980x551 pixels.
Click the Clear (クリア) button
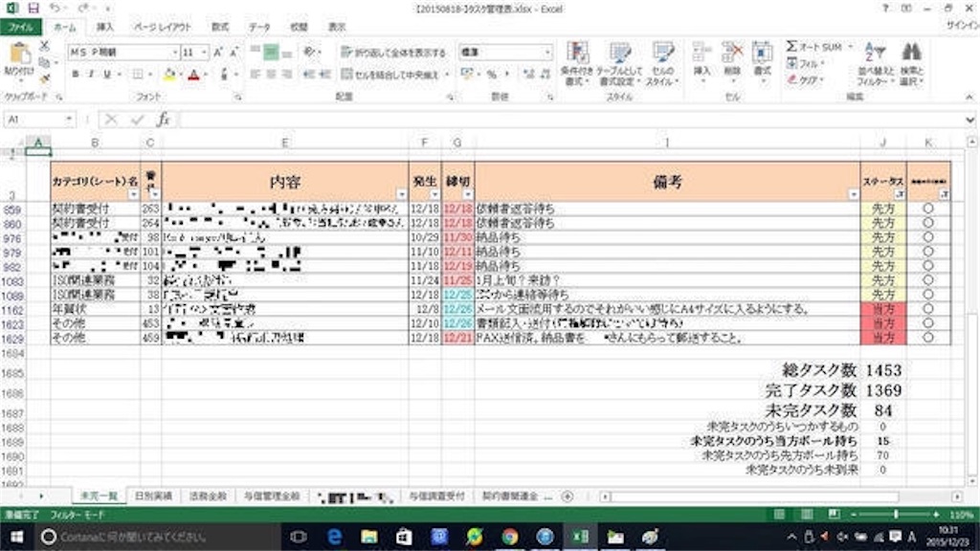pos(804,79)
